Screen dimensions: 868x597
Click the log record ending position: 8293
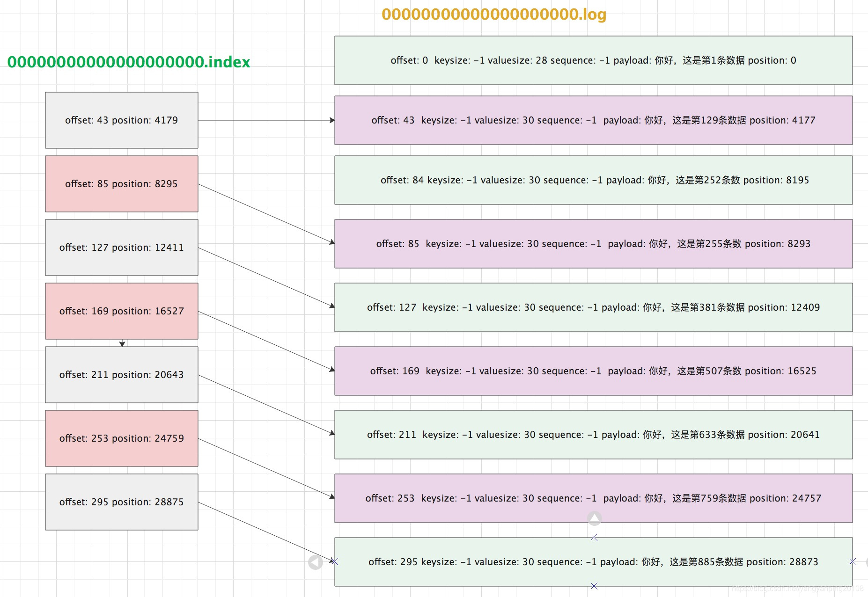(594, 244)
